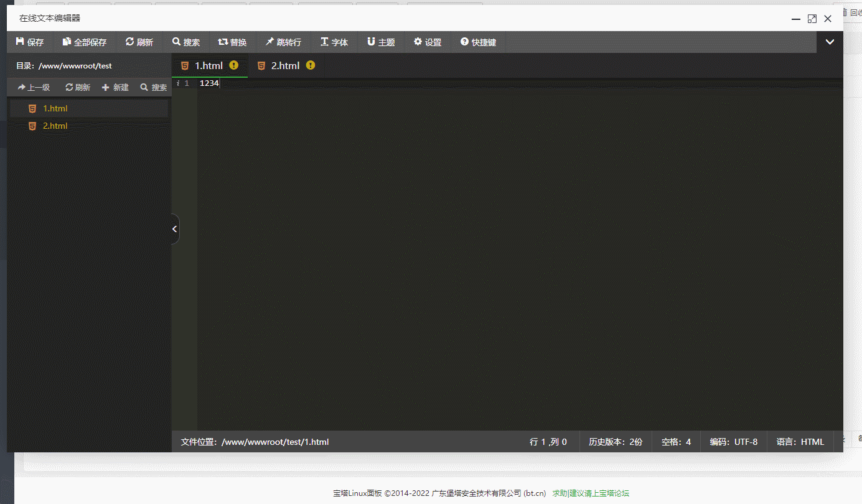The height and width of the screenshot is (504, 862).
Task: Click the HTML5 icon on the 1.html tab
Action: [x=185, y=65]
